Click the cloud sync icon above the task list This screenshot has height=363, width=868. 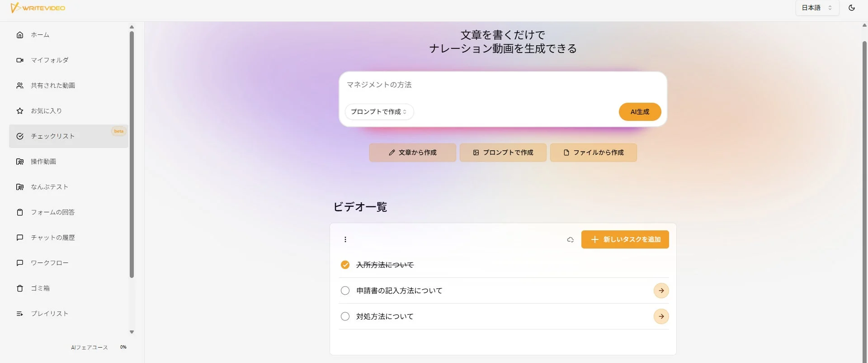coord(571,239)
